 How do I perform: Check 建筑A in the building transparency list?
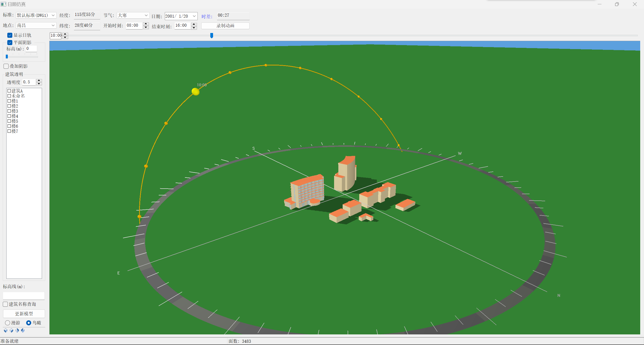tap(9, 91)
